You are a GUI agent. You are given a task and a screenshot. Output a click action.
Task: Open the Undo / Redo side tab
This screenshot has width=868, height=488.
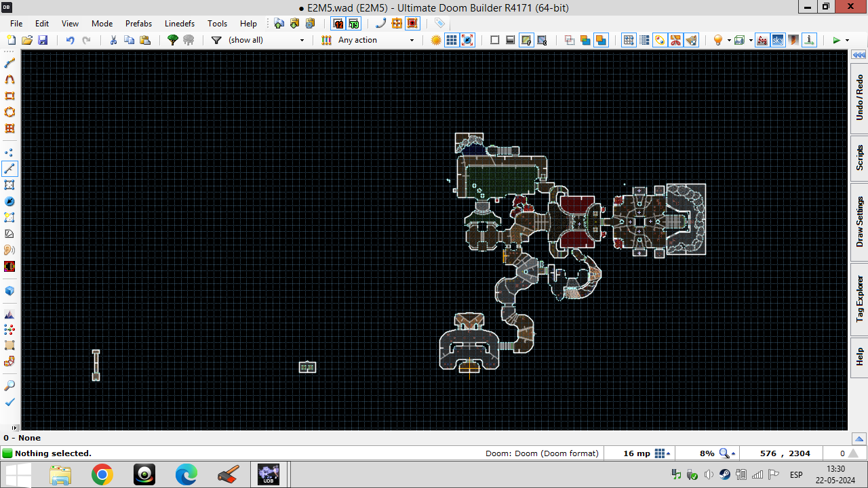click(859, 98)
